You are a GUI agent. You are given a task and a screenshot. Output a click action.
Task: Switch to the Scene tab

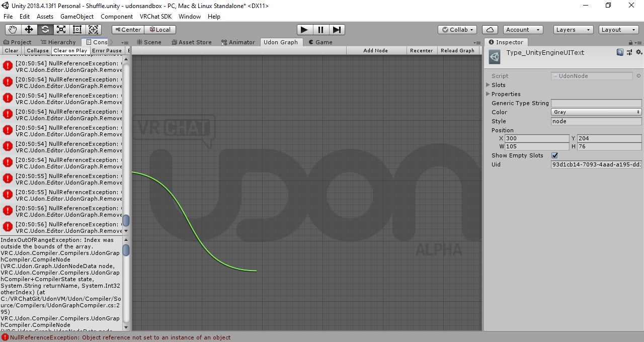(149, 42)
